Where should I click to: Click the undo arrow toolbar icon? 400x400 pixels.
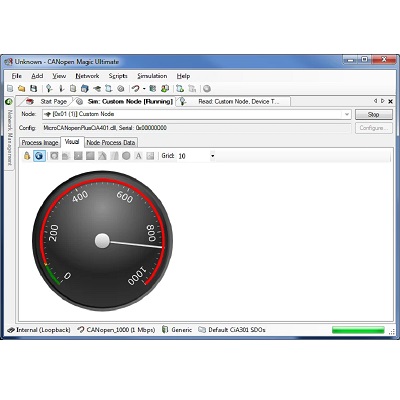click(x=135, y=89)
